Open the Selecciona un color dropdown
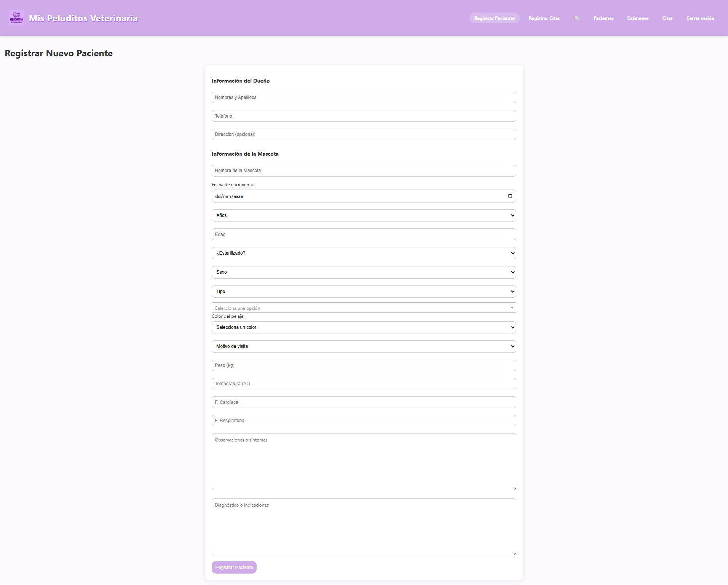728x585 pixels. pyautogui.click(x=364, y=327)
